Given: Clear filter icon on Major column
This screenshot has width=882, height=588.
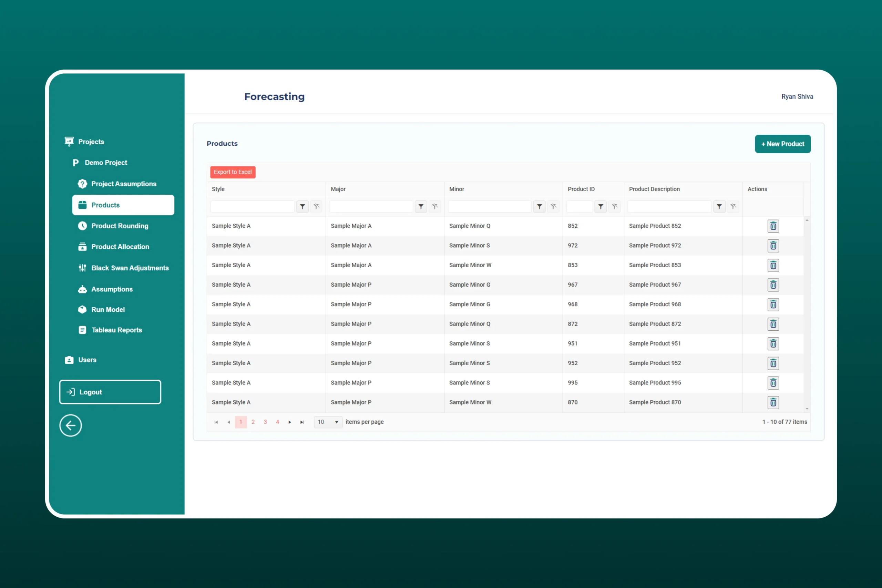Looking at the screenshot, I should (434, 207).
